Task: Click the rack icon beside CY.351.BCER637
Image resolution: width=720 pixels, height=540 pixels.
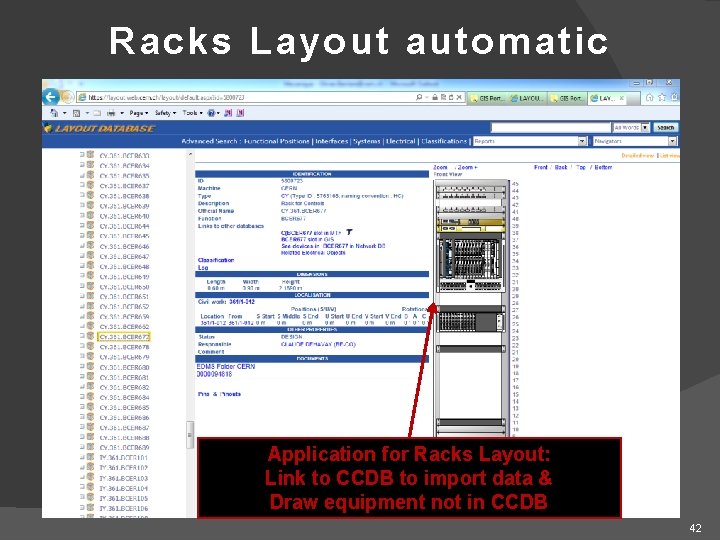Action: click(x=90, y=185)
